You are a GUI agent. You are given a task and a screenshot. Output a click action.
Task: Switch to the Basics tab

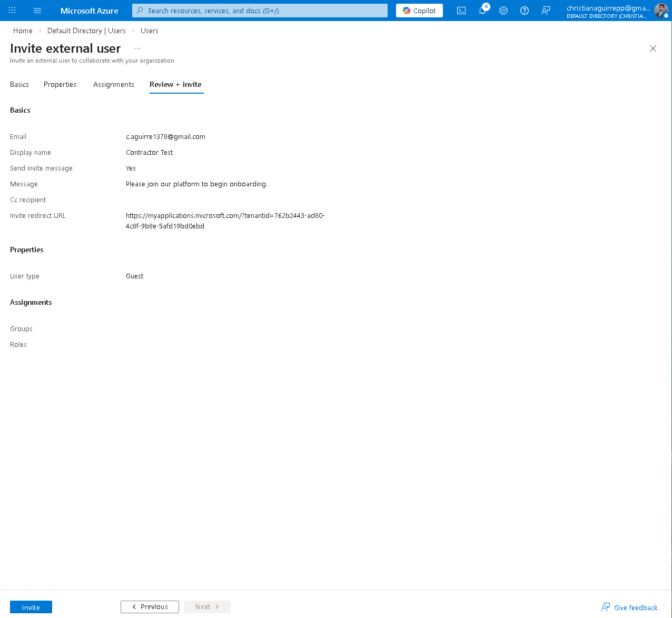[x=19, y=84]
